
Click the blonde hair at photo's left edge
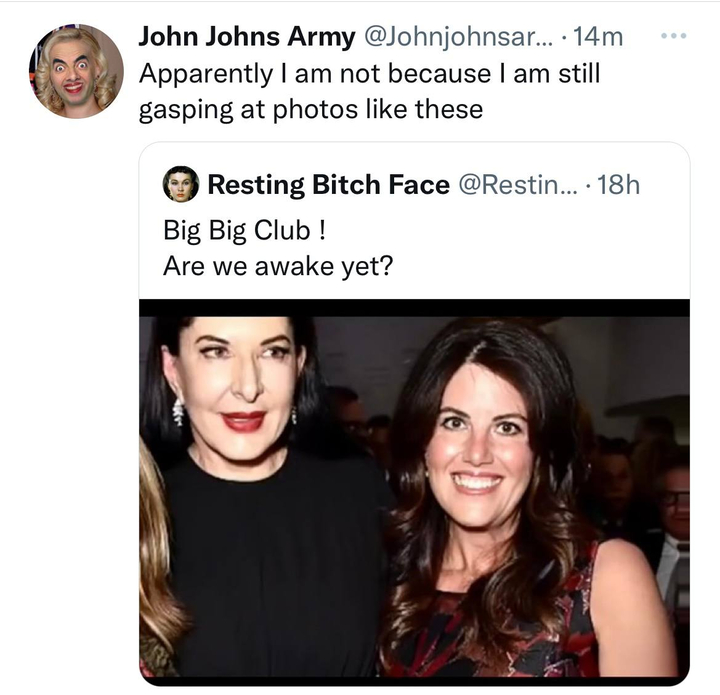point(160,560)
